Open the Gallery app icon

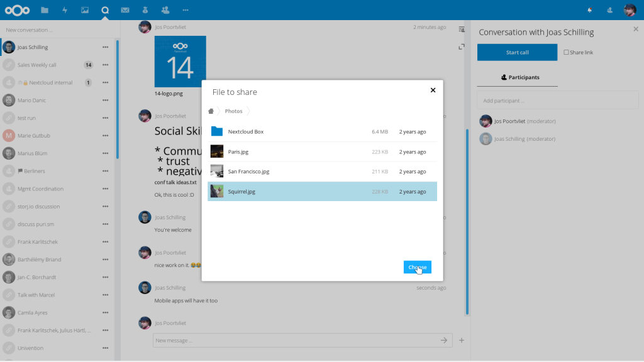point(85,10)
